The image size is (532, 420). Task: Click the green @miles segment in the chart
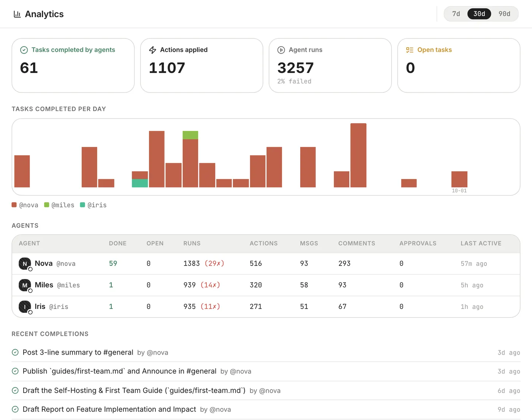pos(190,135)
